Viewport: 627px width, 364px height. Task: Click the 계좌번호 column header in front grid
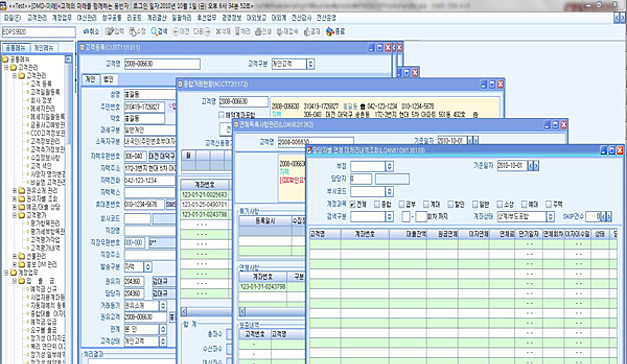pos(365,234)
